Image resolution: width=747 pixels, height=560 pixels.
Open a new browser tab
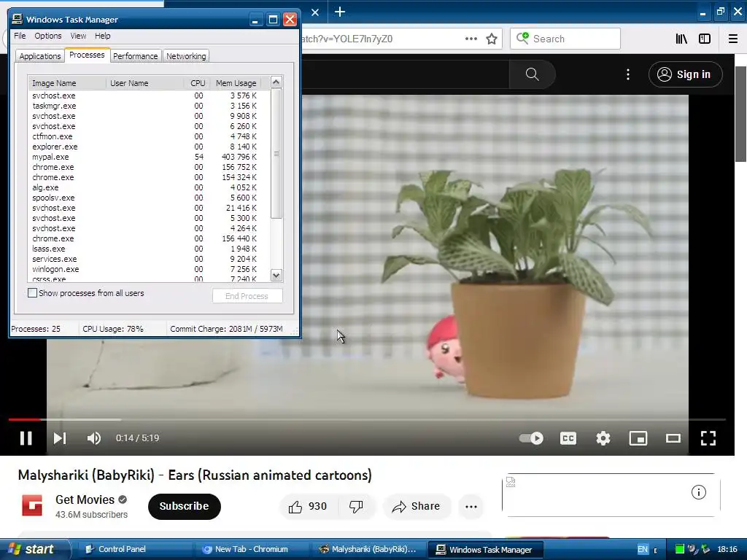pos(340,12)
